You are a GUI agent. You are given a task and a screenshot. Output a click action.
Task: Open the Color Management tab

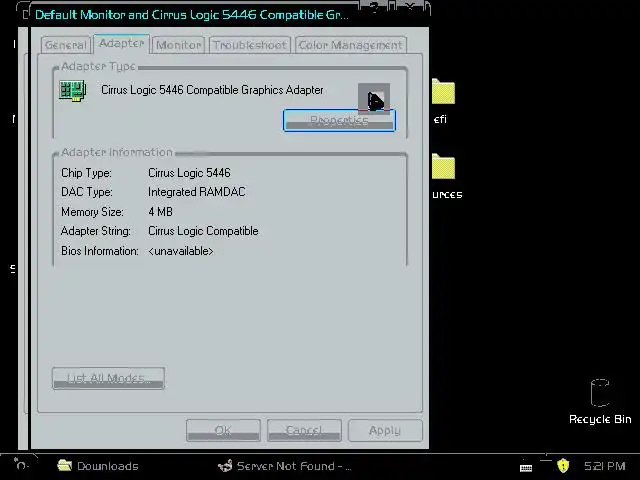[x=350, y=45]
